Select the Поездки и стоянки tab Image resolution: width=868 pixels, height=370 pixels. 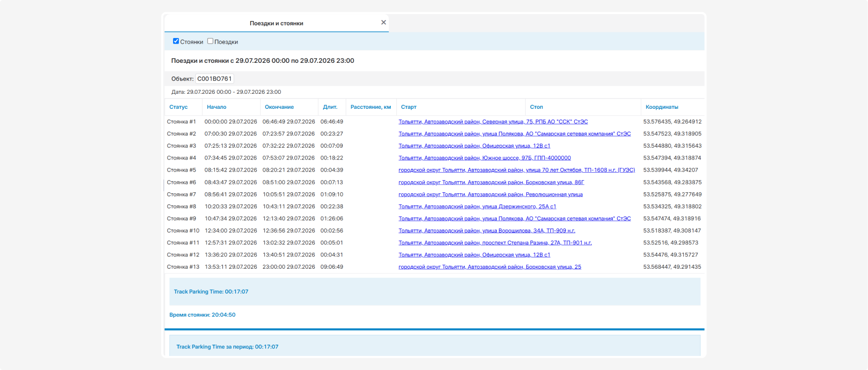coord(276,23)
